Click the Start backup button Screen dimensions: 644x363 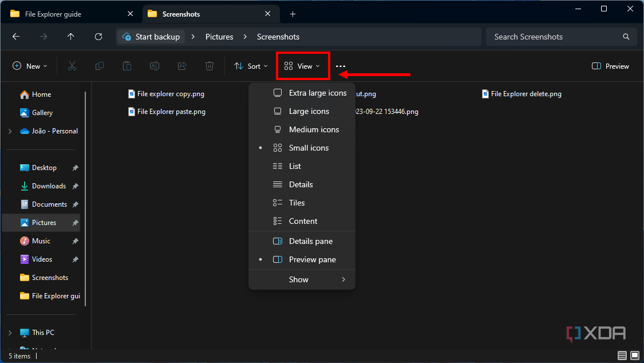[151, 36]
